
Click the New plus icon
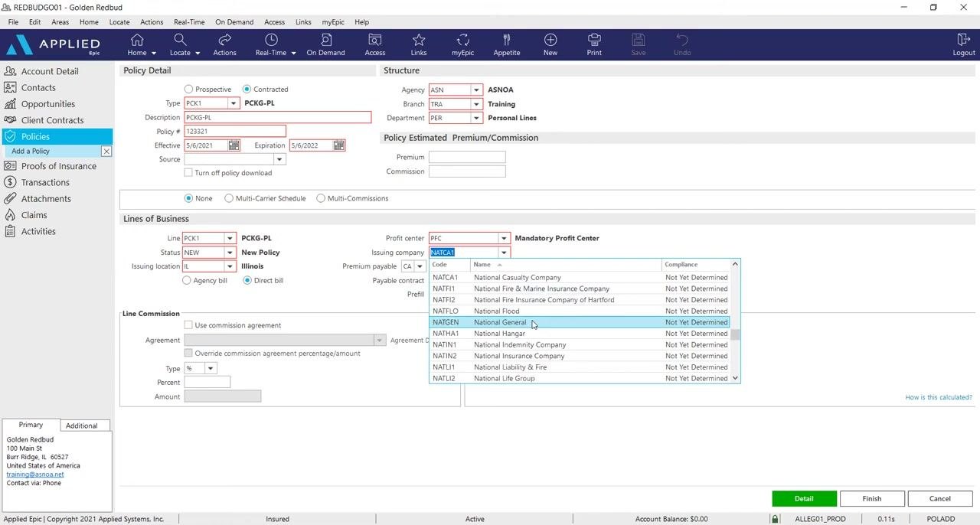(x=550, y=44)
